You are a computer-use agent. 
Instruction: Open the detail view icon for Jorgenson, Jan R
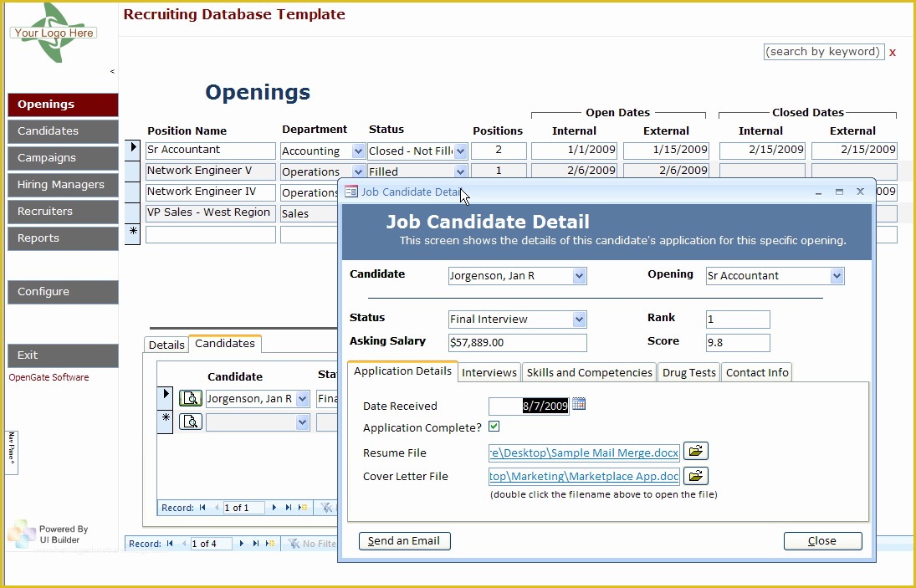(191, 398)
